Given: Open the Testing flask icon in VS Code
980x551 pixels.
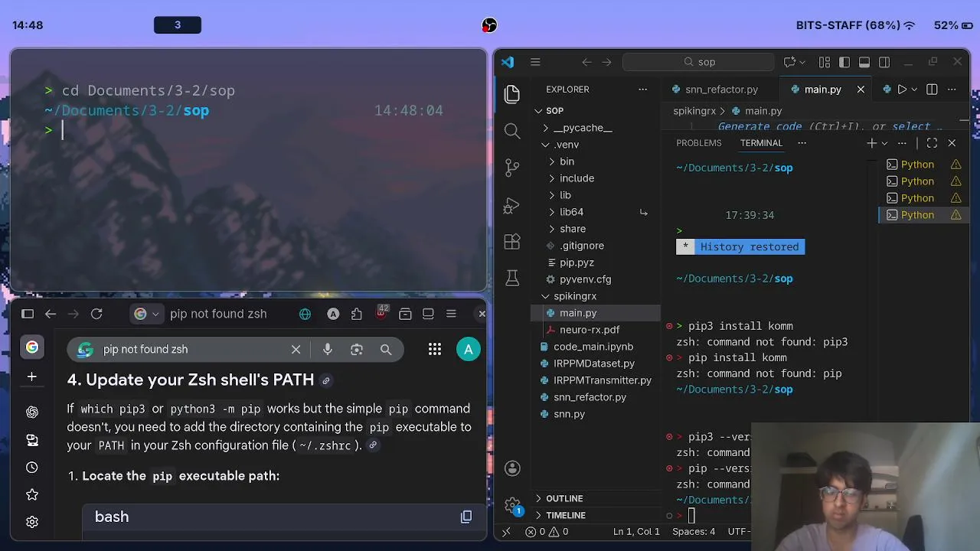Looking at the screenshot, I should [512, 279].
